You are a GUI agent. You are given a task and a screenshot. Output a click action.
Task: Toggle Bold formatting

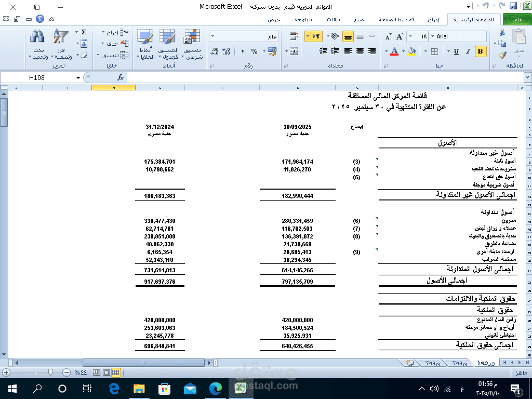tap(481, 51)
